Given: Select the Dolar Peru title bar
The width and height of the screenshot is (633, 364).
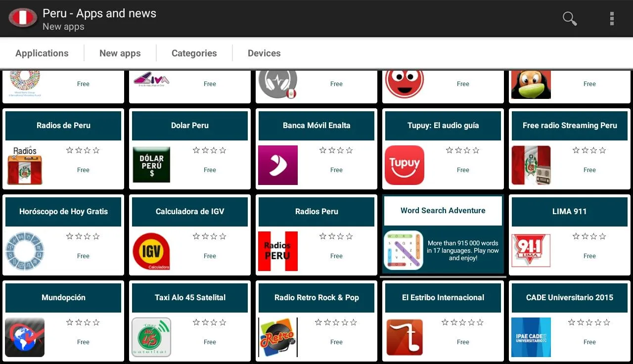Looking at the screenshot, I should click(190, 126).
